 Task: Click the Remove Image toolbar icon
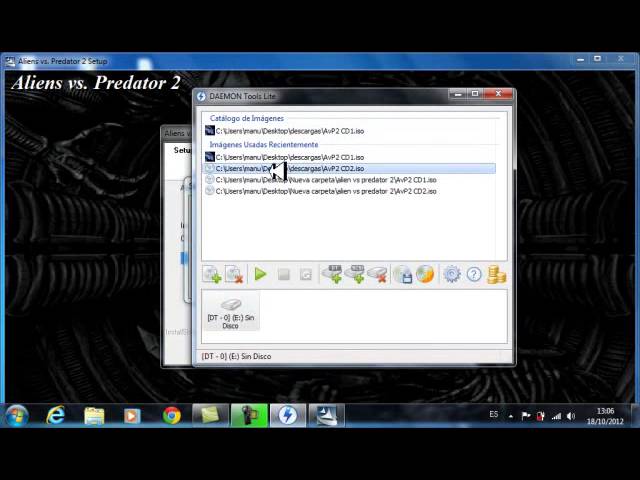click(234, 274)
